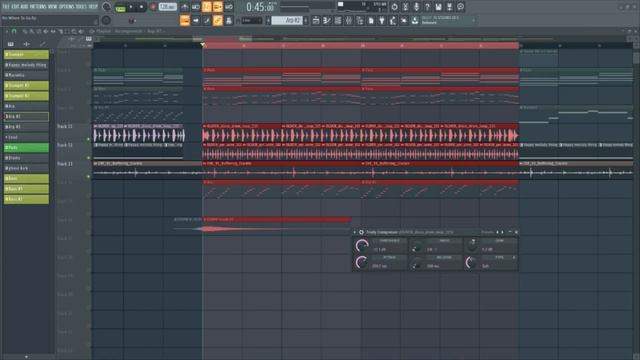The width and height of the screenshot is (640, 360).
Task: Show audio clips in the picker
Action: click(x=27, y=44)
